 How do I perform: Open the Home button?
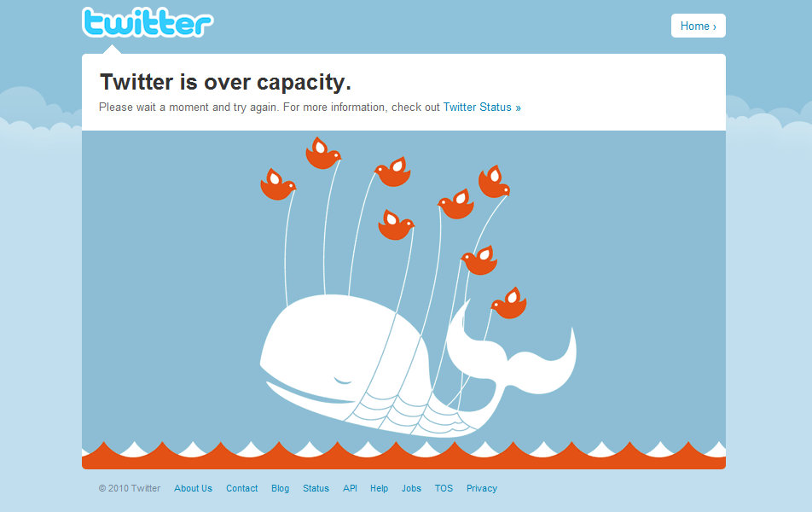(698, 26)
